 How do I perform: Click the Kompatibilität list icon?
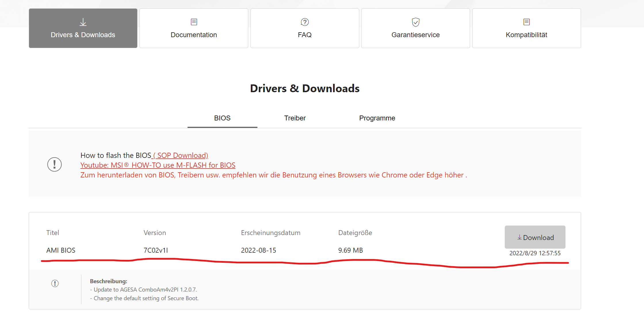[x=526, y=22]
